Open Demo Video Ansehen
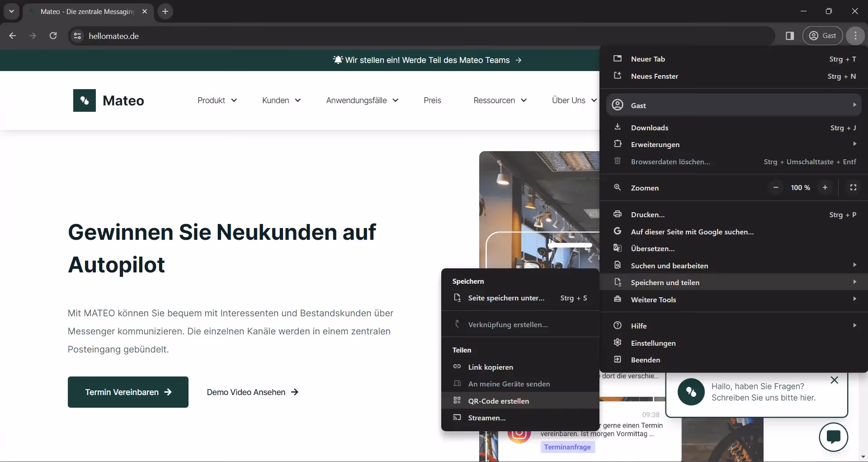Viewport: 868px width, 462px height. tap(252, 392)
